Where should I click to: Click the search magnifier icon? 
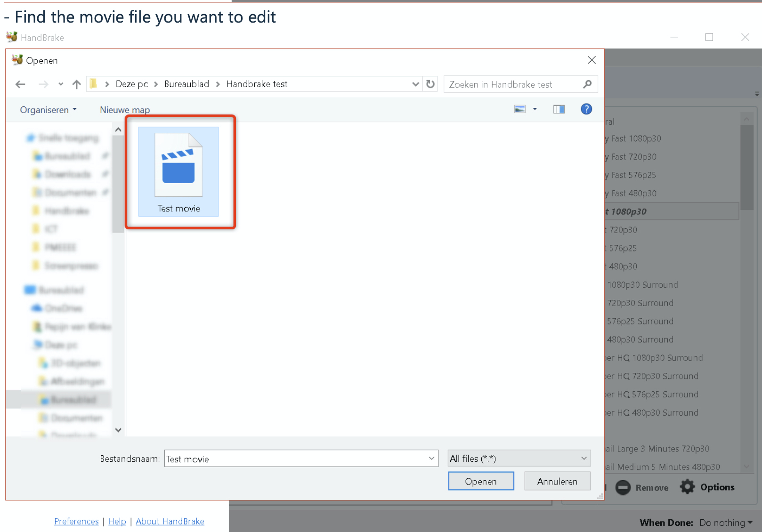click(587, 84)
